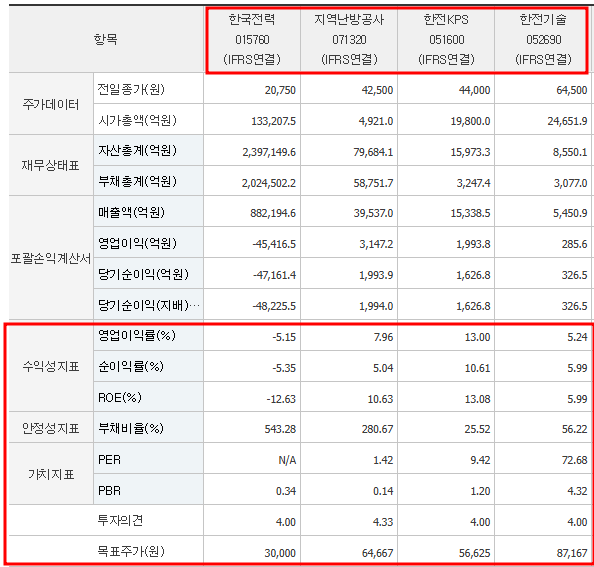
Task: Click the 매출액(억원) row label
Action: 131,212
